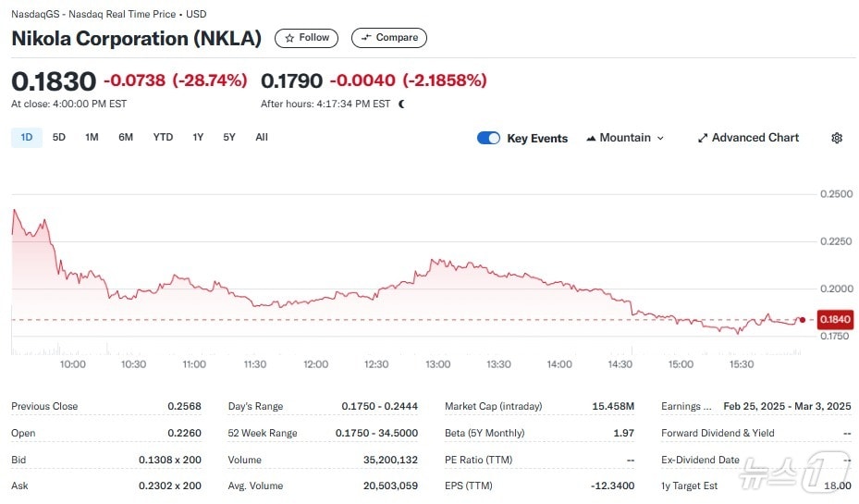Click the after-hours moon icon
This screenshot has width=859, height=504.
click(x=401, y=104)
